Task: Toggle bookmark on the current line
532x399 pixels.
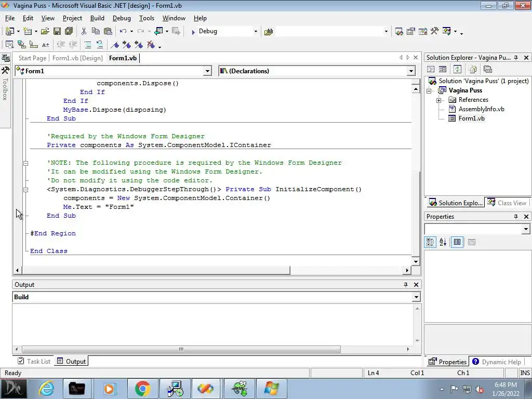Action: click(x=115, y=45)
